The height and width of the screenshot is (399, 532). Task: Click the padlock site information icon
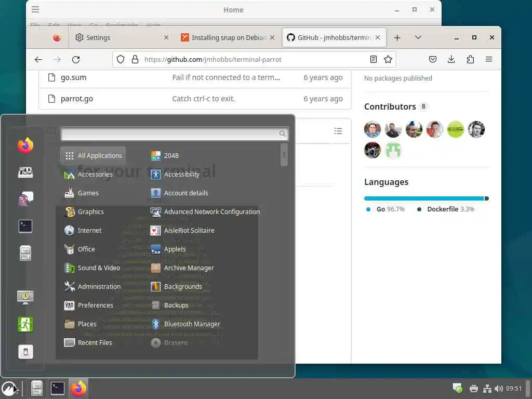click(135, 59)
